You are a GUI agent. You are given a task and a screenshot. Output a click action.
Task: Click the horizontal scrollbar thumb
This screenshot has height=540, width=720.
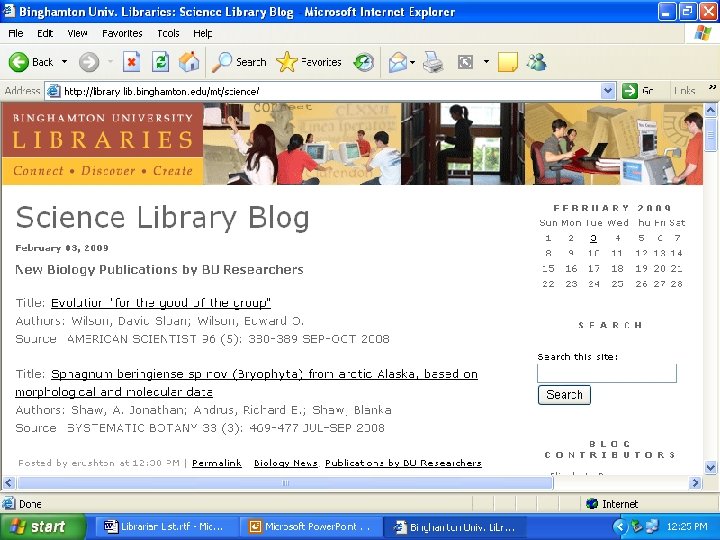(x=285, y=483)
